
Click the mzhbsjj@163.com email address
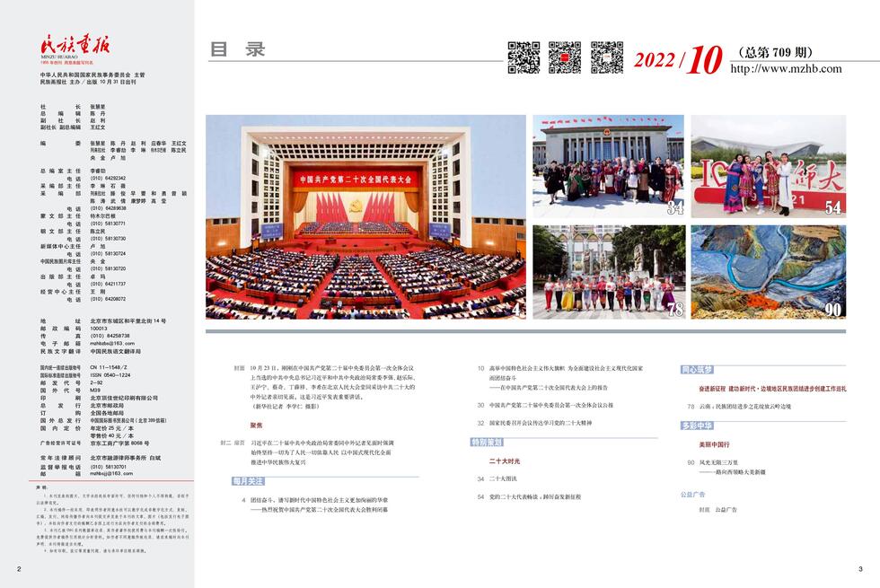pos(111,474)
